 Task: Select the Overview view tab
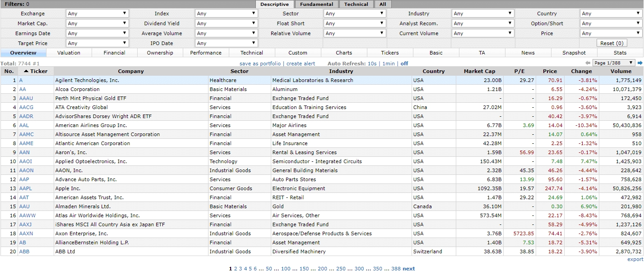[x=23, y=53]
